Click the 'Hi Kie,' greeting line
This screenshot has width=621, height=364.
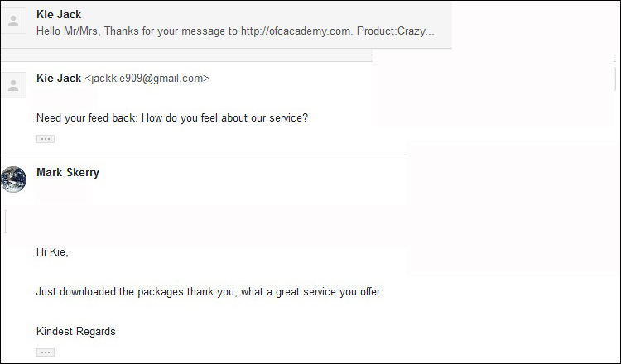(52, 252)
